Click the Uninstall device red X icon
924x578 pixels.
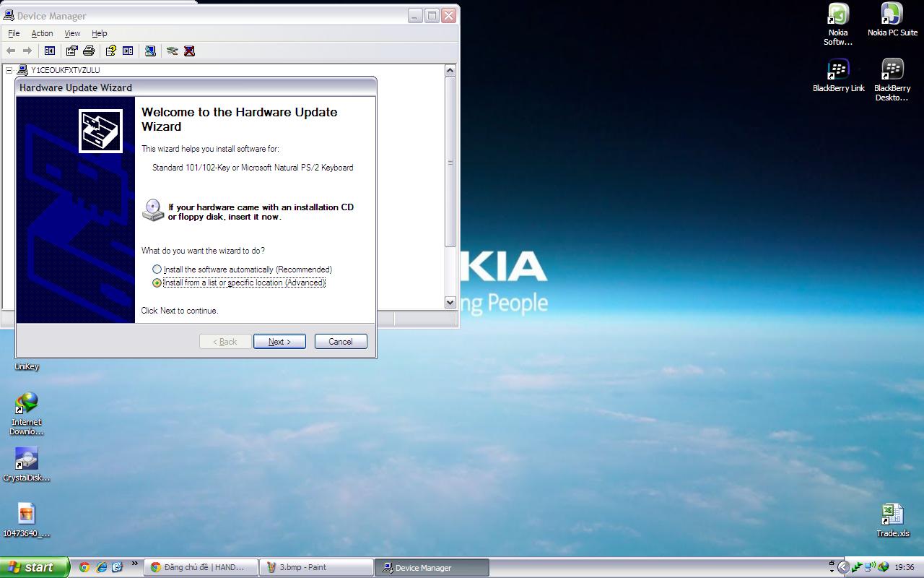tap(189, 51)
